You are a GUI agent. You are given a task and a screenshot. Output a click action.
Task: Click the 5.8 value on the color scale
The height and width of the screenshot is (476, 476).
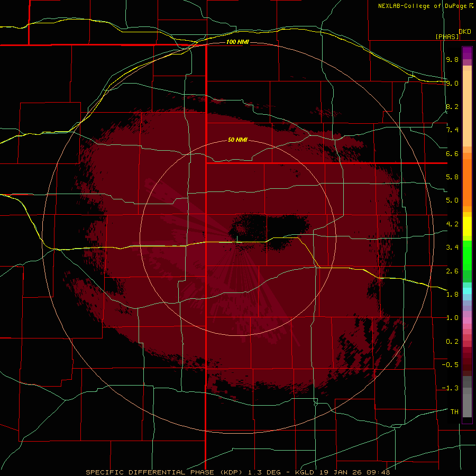coord(452,177)
